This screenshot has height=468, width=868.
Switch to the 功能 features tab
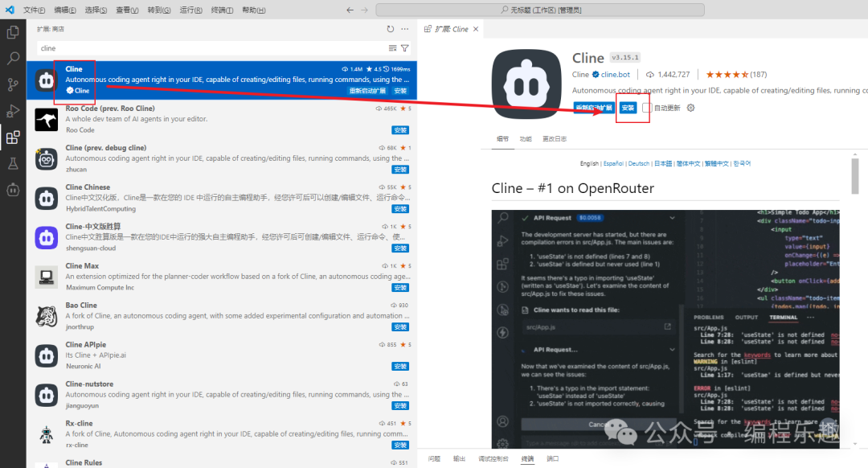[x=526, y=139]
